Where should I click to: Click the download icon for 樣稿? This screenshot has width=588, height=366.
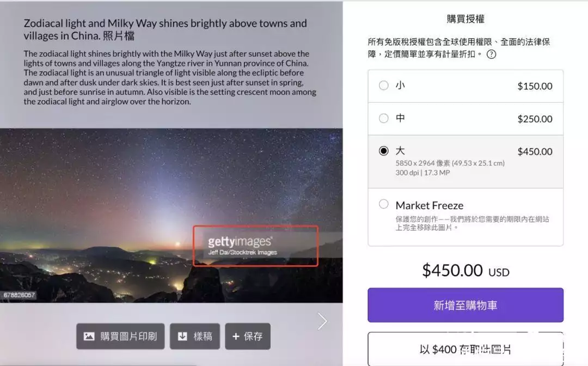[x=182, y=337]
